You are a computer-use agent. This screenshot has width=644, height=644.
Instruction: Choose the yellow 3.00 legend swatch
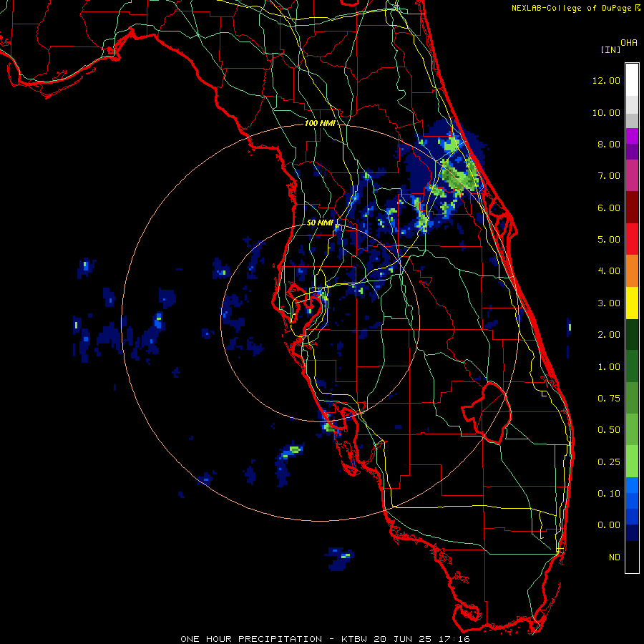click(632, 303)
